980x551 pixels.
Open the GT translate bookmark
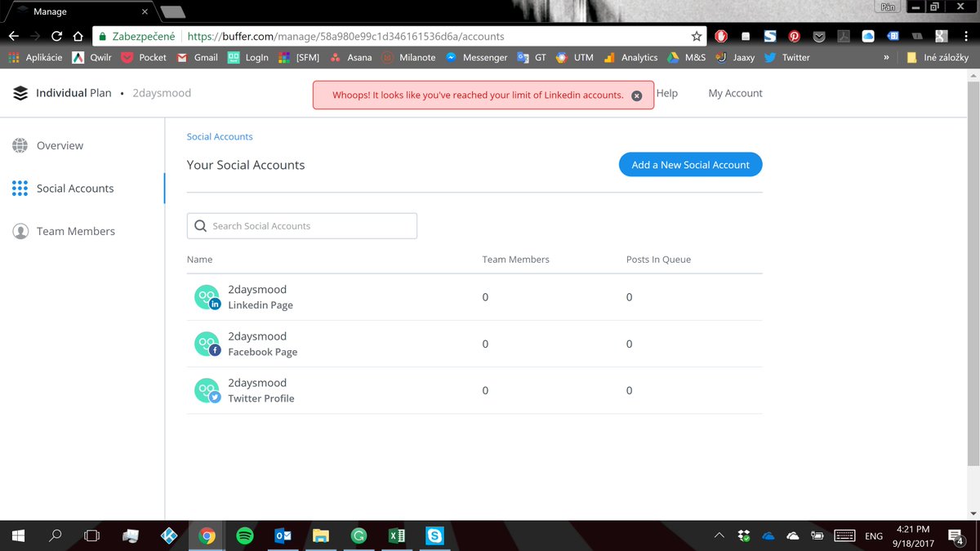click(x=532, y=57)
